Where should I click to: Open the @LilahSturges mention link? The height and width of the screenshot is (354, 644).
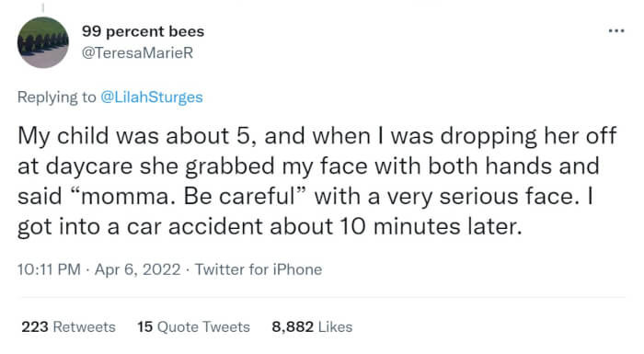coord(152,97)
